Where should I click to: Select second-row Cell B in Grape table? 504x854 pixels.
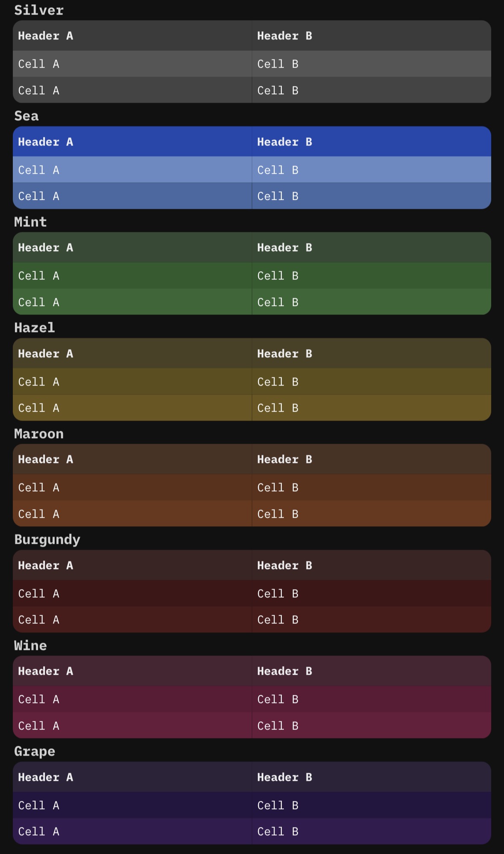[278, 831]
